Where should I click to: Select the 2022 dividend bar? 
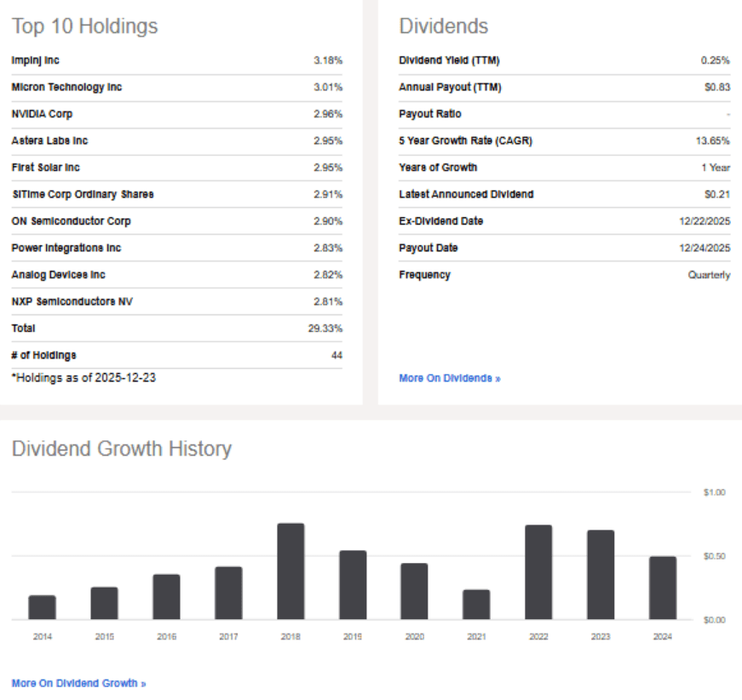click(538, 572)
